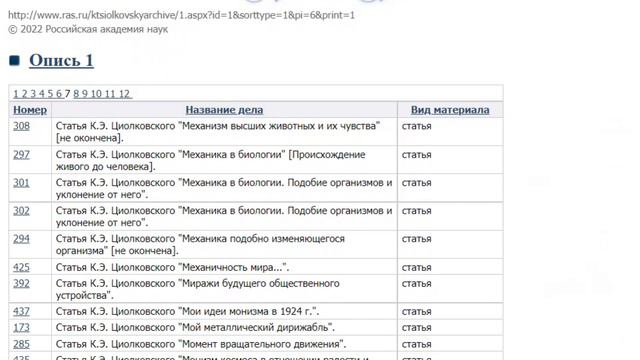This screenshot has height=360, width=640.
Task: Go to page 10 in pagination
Action: click(96, 94)
